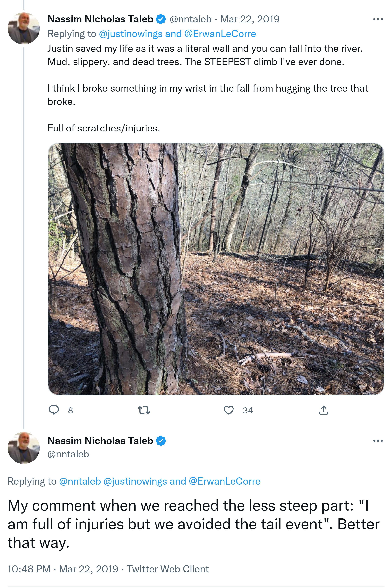Open the more options menu on second tweet

click(x=378, y=441)
